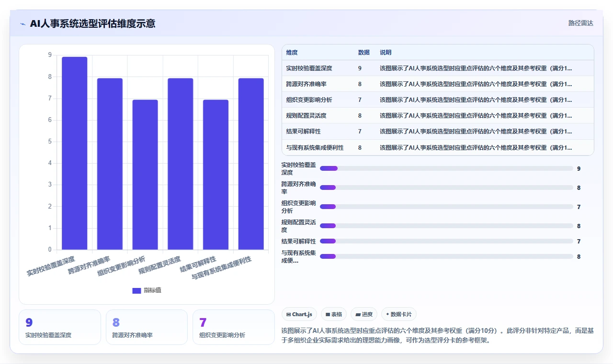This screenshot has width=613, height=364.
Task: Click description text in the 跨源对齐准确率 row
Action: pyautogui.click(x=476, y=84)
